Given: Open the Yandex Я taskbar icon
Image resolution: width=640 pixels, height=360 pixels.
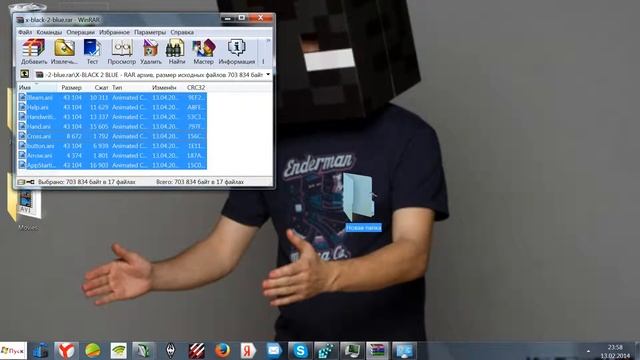Looking at the screenshot, I should [x=248, y=351].
